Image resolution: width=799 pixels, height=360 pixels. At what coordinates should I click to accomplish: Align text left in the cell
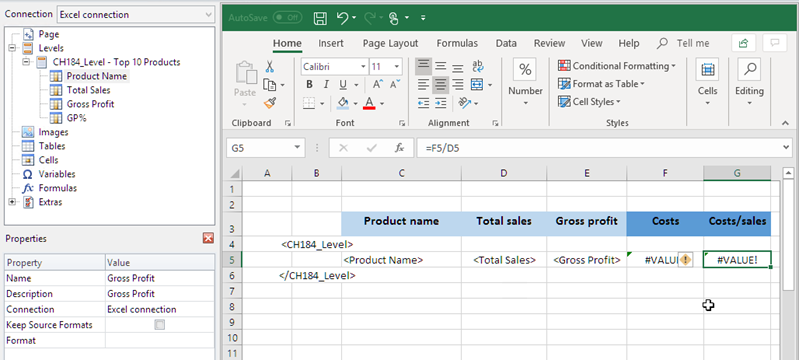(x=423, y=85)
